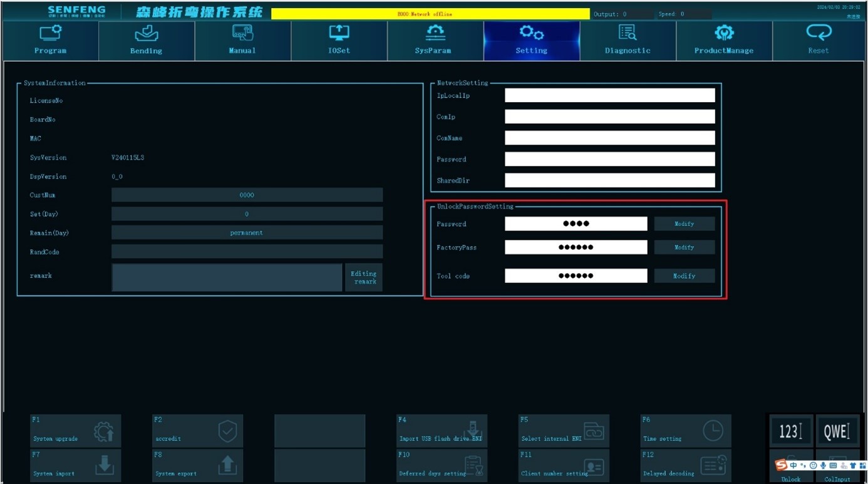Open F6 Time setting clock icon
The height and width of the screenshot is (484, 868).
712,431
